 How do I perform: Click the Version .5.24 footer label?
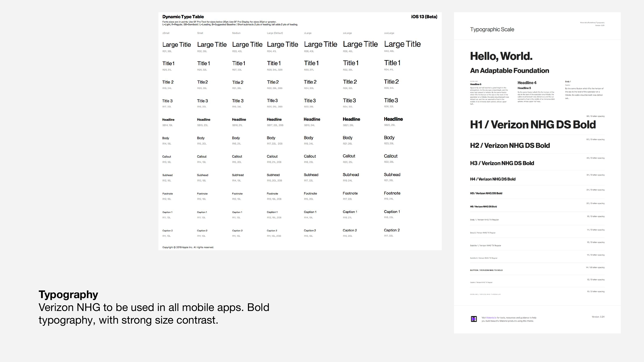[x=598, y=317]
